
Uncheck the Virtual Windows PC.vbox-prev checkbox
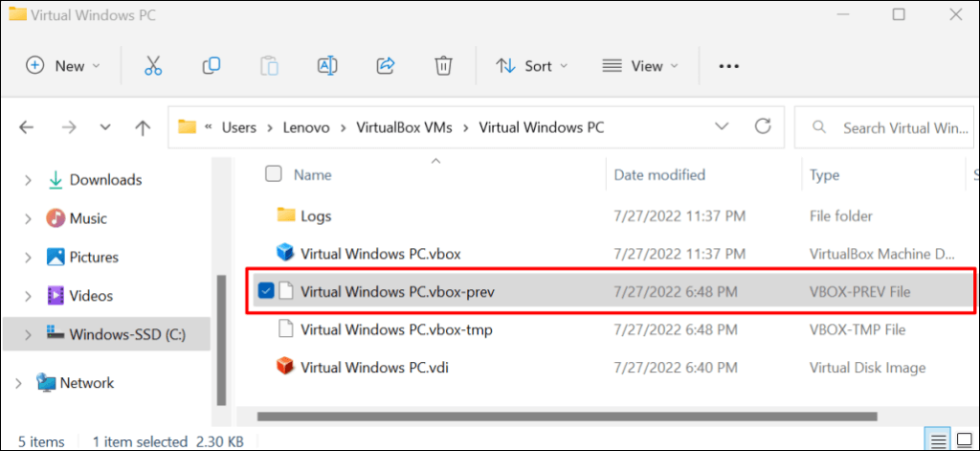267,291
